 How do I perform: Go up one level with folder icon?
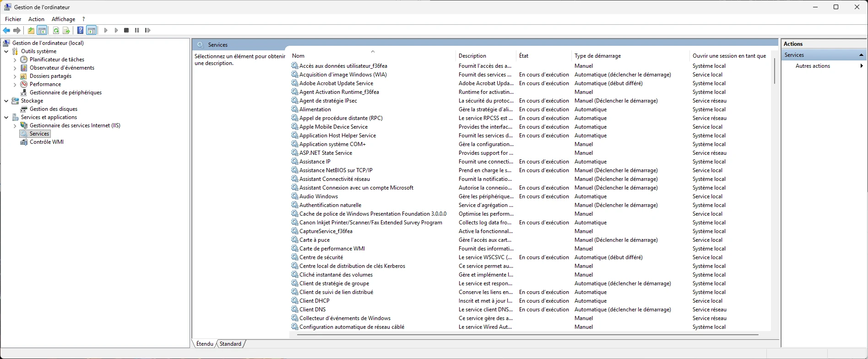(31, 30)
